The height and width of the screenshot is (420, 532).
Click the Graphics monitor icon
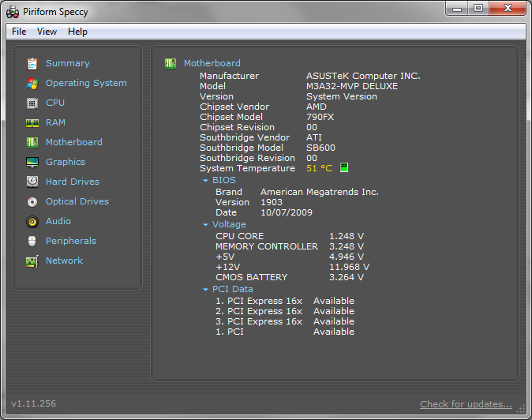pyautogui.click(x=32, y=163)
